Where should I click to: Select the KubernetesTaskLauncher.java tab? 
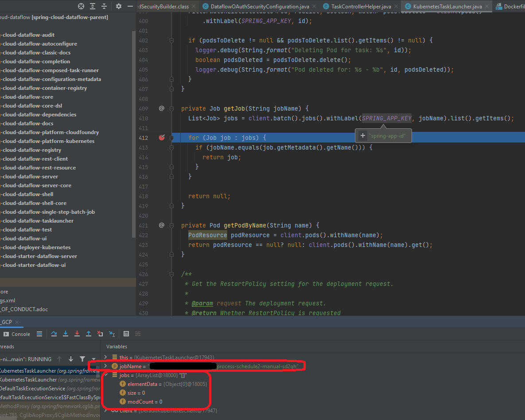click(447, 6)
